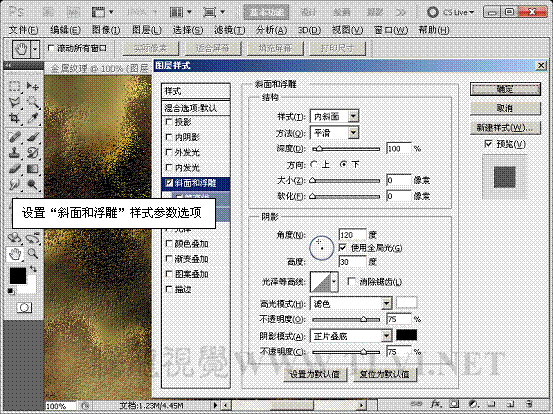Enable the 图案叠加 pattern overlay checkbox
Viewport: 553px width, 414px height.
pyautogui.click(x=169, y=274)
